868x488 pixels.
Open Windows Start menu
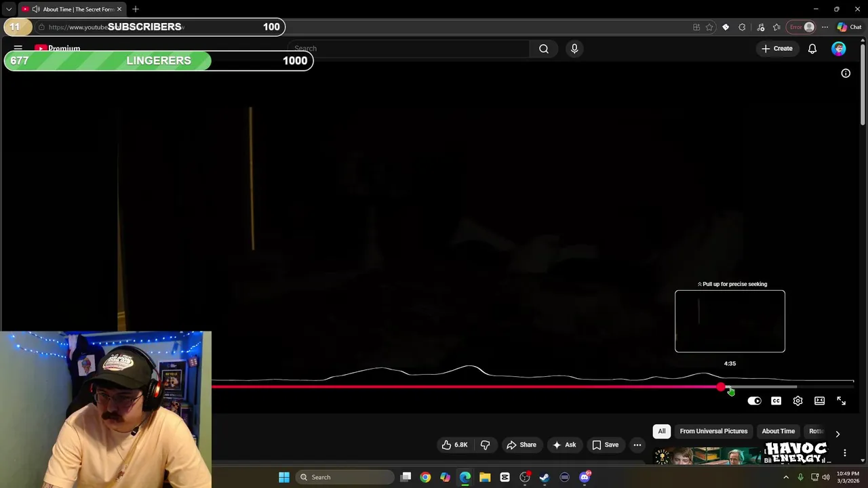(x=284, y=477)
